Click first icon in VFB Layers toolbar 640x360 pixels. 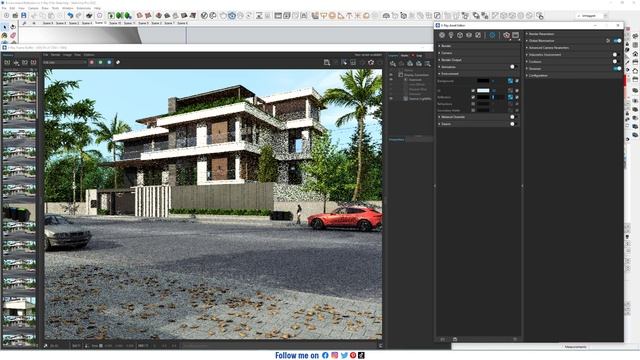click(393, 64)
